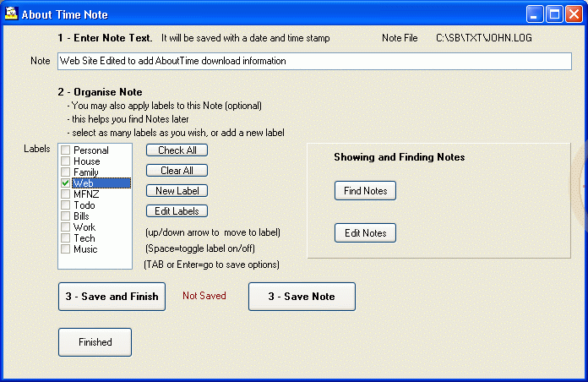
Task: Click the About Time Note title bar icon
Action: pyautogui.click(x=11, y=14)
